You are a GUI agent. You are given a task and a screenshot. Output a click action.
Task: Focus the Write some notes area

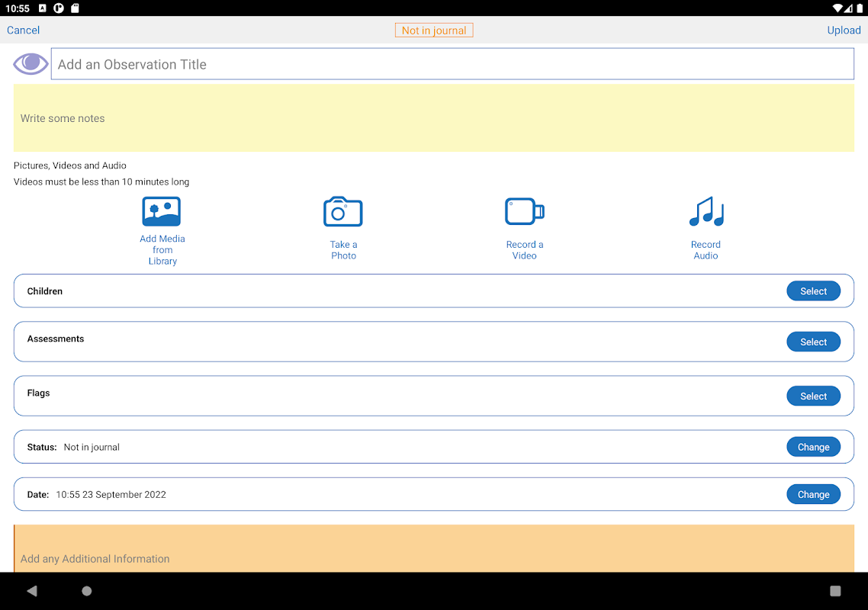point(434,118)
